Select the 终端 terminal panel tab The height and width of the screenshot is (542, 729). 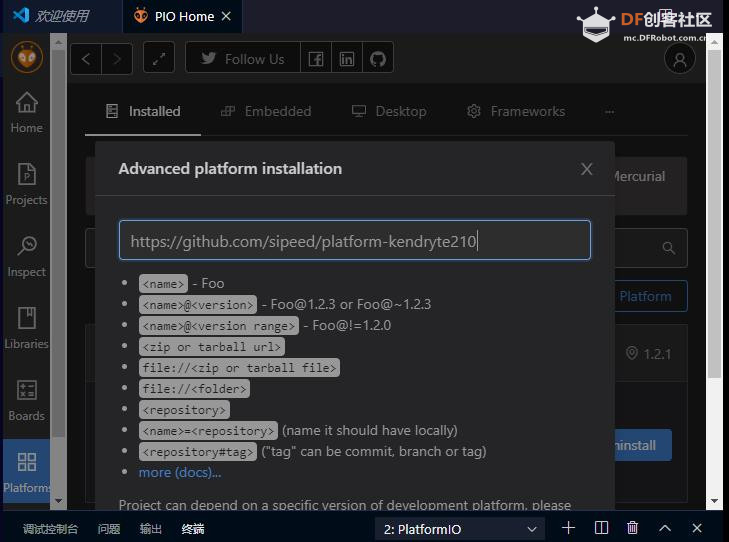click(x=193, y=529)
